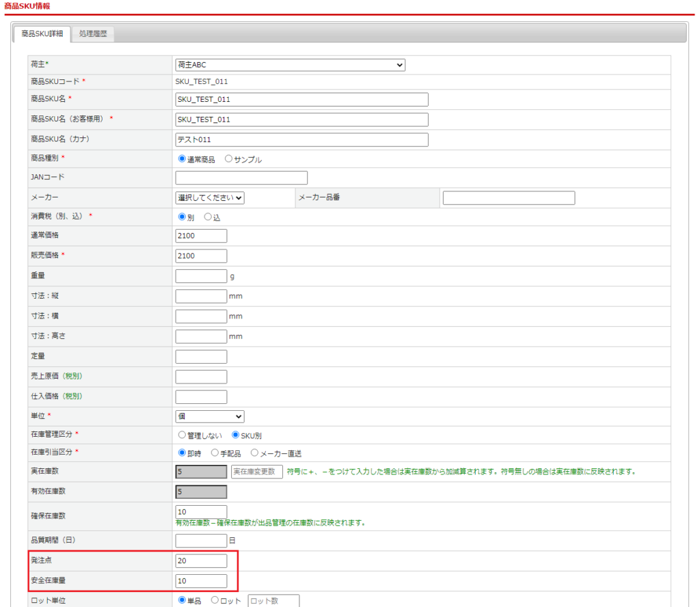The image size is (700, 607).
Task: Click the 販売価格 field
Action: click(201, 256)
